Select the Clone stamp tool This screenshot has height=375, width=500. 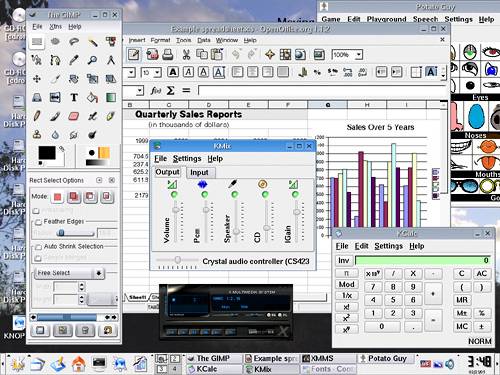tap(37, 135)
